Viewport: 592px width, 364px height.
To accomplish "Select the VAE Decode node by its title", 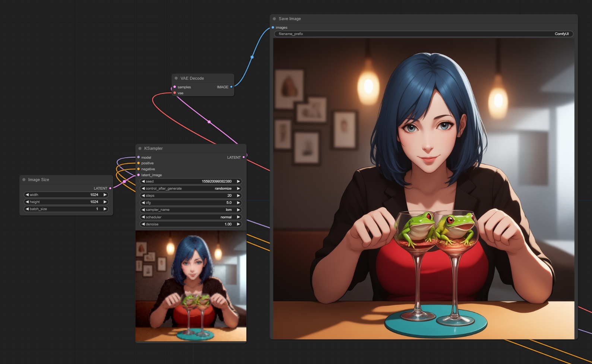I will (x=192, y=78).
